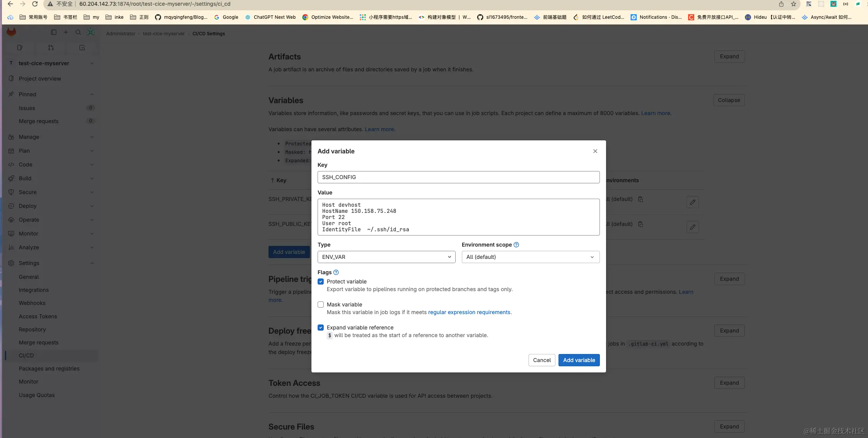Open the merge requests shortcut icon
This screenshot has height=438, width=868.
tap(51, 48)
